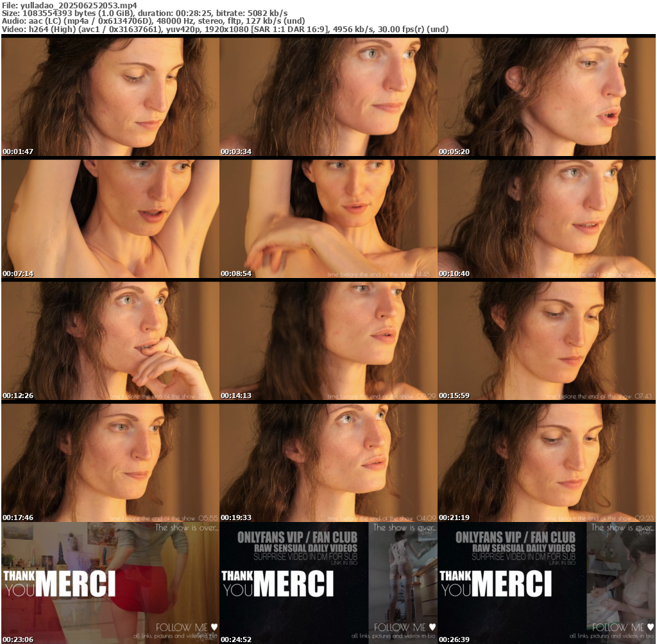Select the frame at 00:14:13
Image resolution: width=657 pixels, height=644 pixels.
click(328, 340)
